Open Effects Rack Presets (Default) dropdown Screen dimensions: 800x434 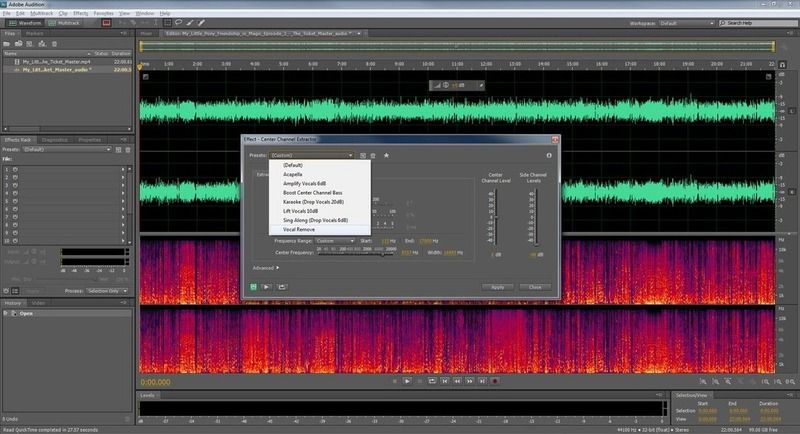pyautogui.click(x=67, y=149)
